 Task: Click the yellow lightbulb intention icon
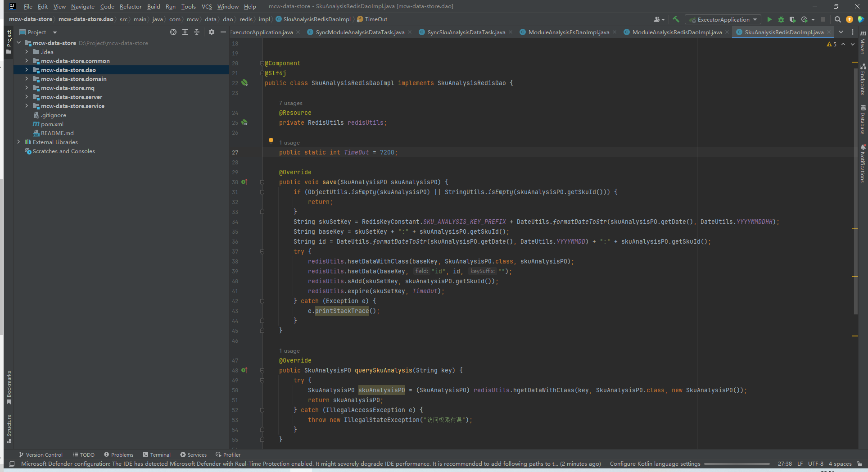(271, 141)
